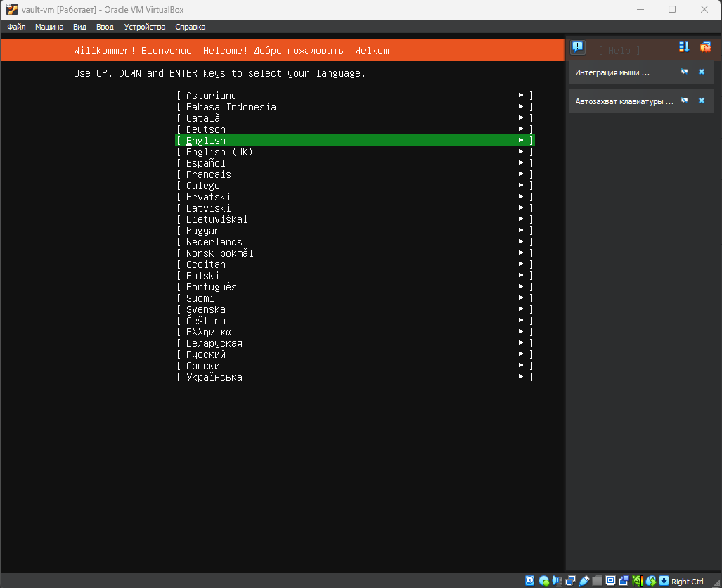The image size is (722, 588).
Task: Click the Right Ctrl host key label
Action: [687, 582]
